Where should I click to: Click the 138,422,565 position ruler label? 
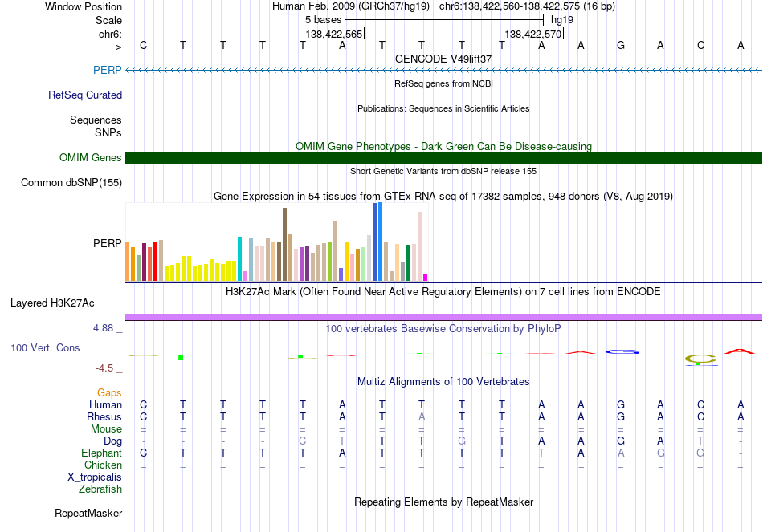[x=334, y=34]
